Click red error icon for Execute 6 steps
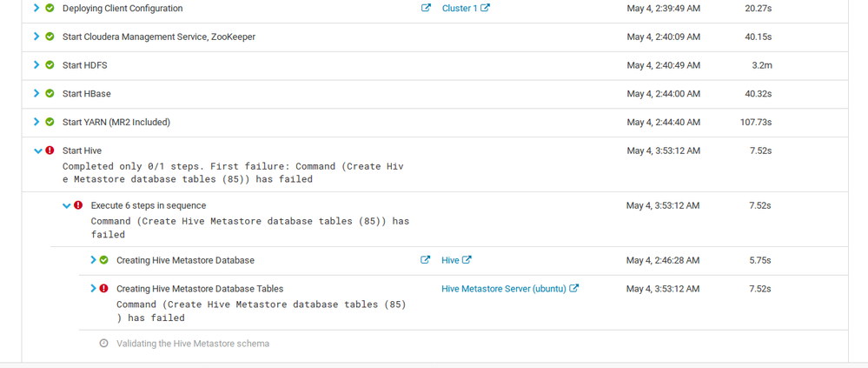868x368 pixels. (x=78, y=205)
